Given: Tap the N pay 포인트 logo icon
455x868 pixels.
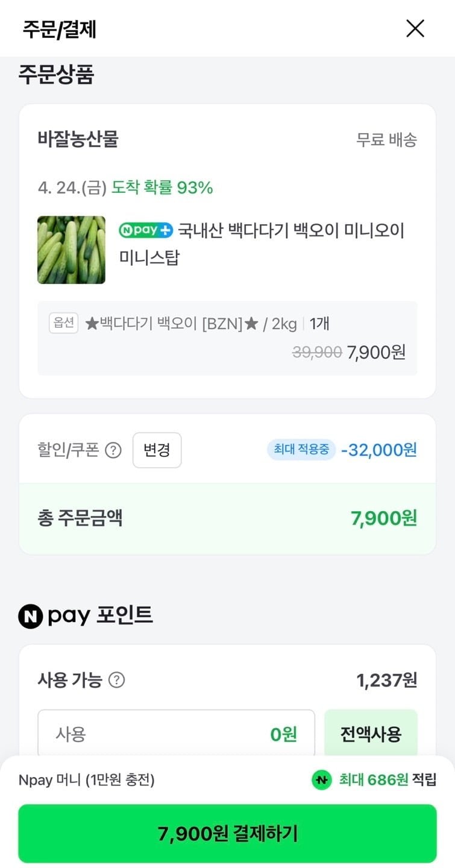Looking at the screenshot, I should 30,616.
